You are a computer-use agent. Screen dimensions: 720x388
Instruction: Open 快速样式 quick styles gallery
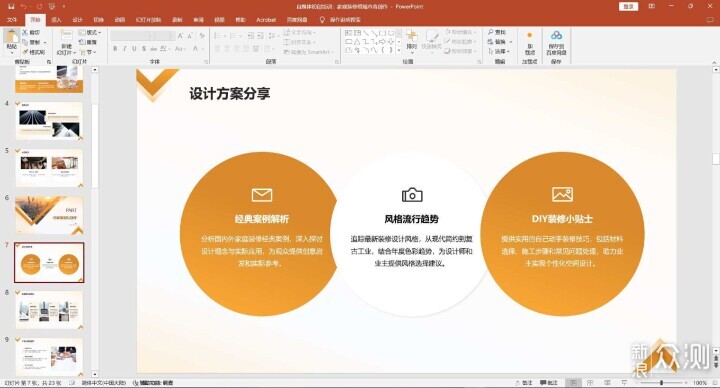pos(431,40)
